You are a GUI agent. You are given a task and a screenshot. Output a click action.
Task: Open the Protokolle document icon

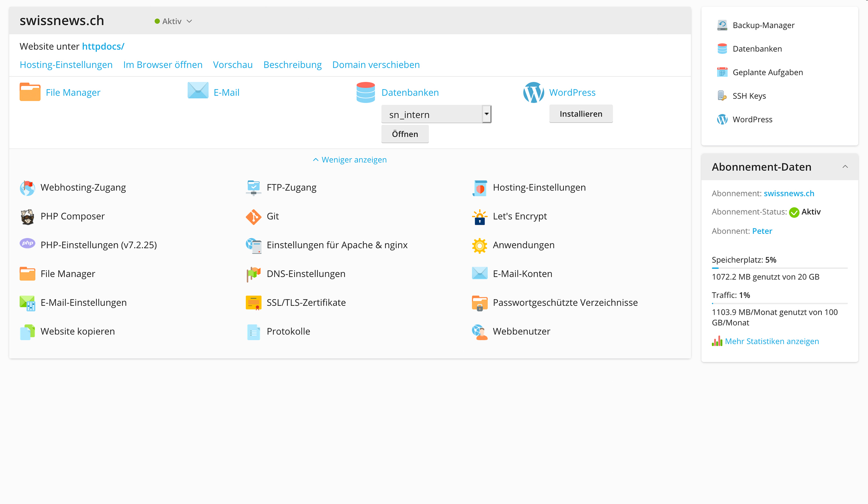tap(253, 332)
